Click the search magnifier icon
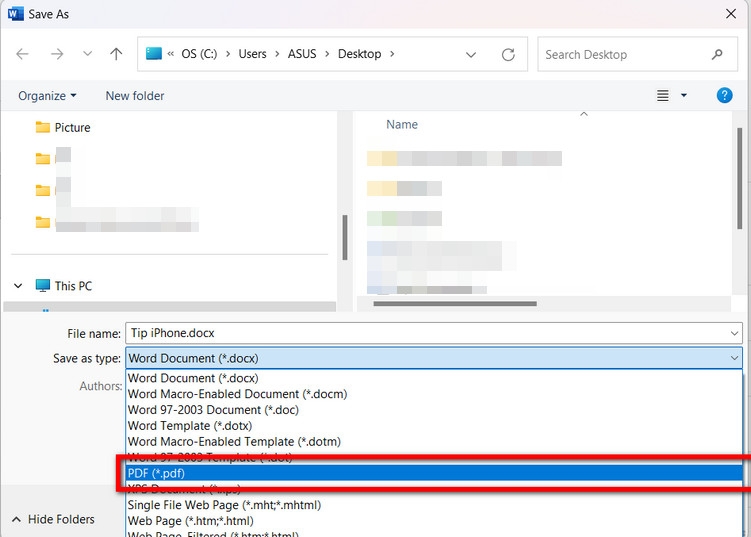751x537 pixels. (x=717, y=54)
